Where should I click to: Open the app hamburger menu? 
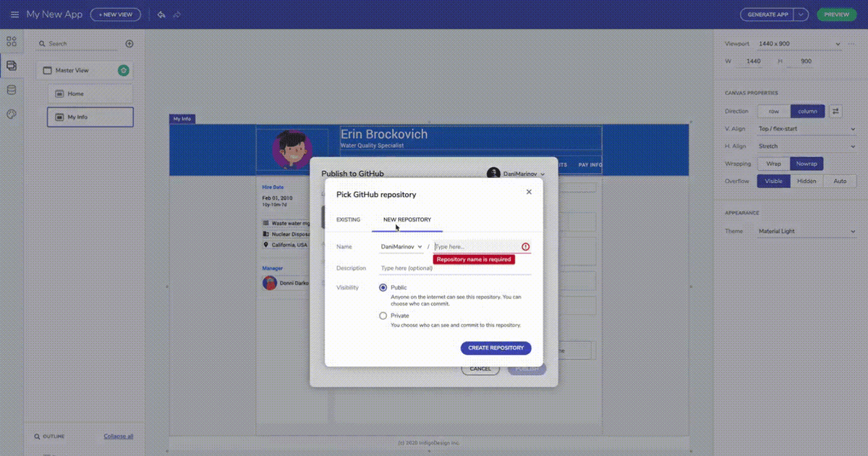coord(14,14)
